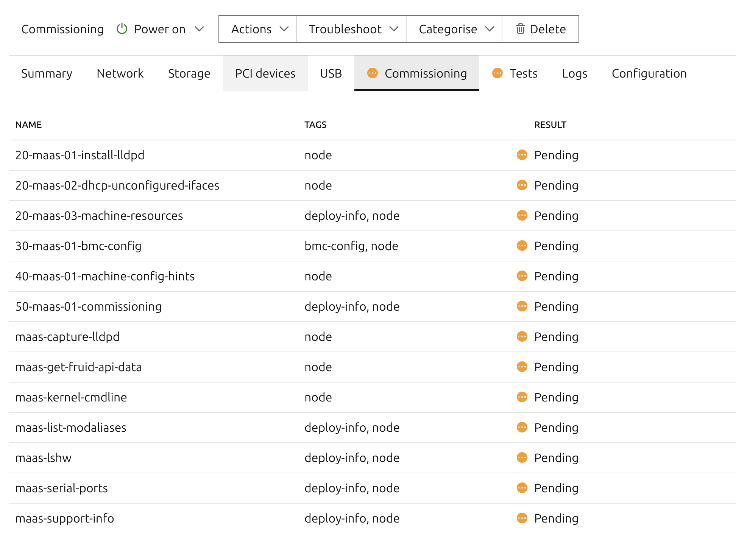Open the Storage tab
The height and width of the screenshot is (560, 736).
click(x=189, y=73)
